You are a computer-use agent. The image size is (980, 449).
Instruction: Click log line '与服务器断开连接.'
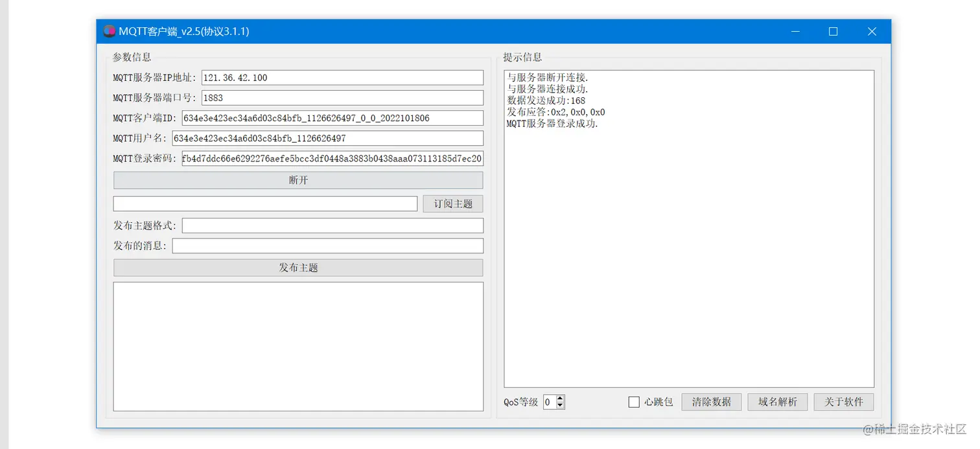point(548,78)
